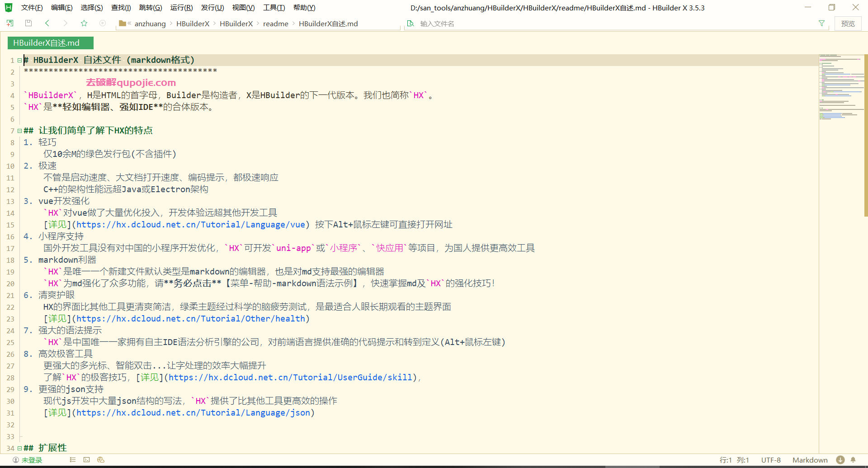Click the star bookmark icon

tap(84, 23)
